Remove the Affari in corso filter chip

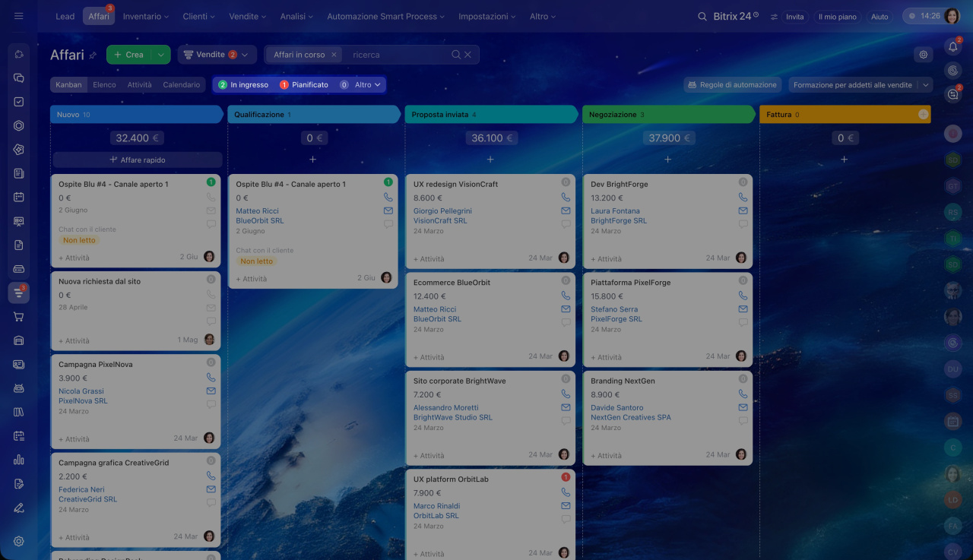[334, 55]
